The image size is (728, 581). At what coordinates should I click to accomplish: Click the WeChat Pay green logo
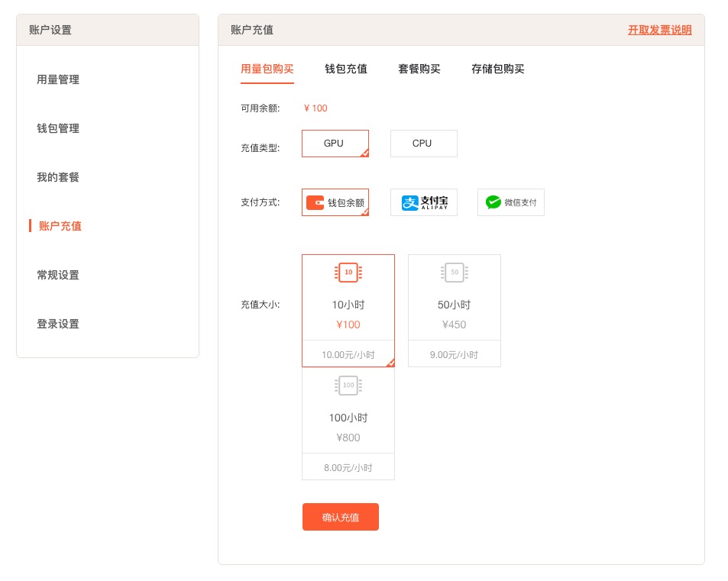[493, 202]
